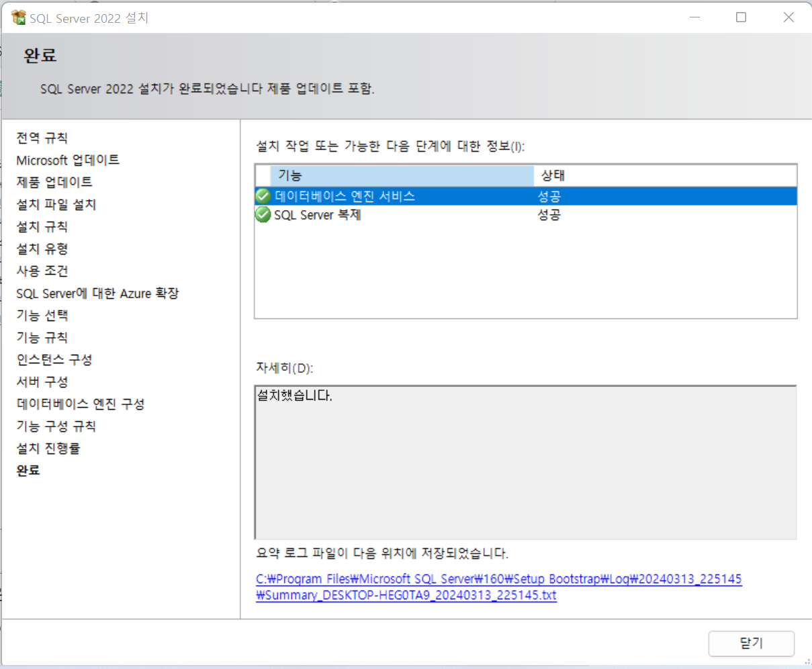This screenshot has height=669, width=812.
Task: Click the 인스턴스 구성 step
Action: pos(54,359)
